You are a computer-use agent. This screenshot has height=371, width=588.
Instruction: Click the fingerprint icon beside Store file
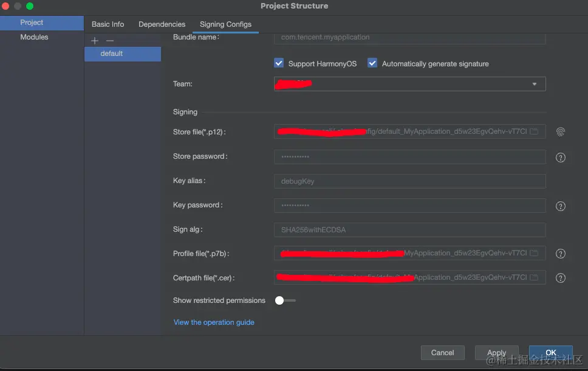tap(561, 132)
